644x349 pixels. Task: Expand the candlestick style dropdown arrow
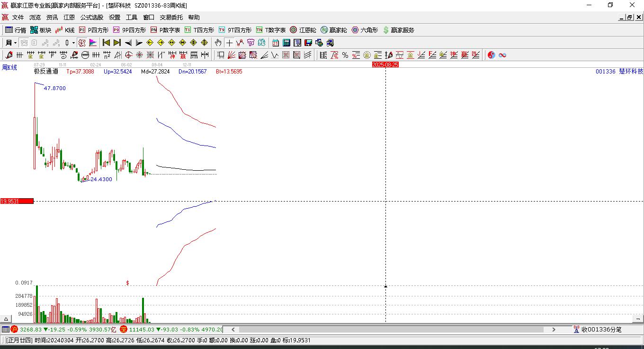[73, 43]
